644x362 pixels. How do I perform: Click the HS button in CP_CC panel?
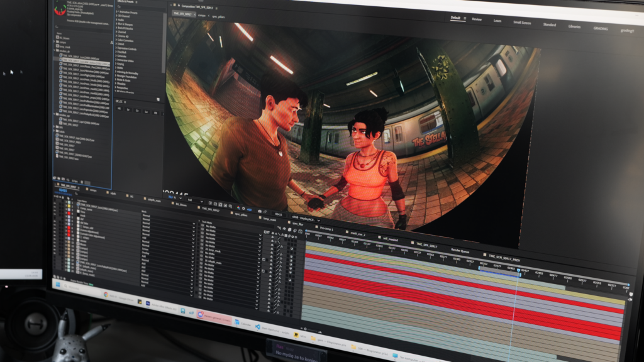[119, 109]
